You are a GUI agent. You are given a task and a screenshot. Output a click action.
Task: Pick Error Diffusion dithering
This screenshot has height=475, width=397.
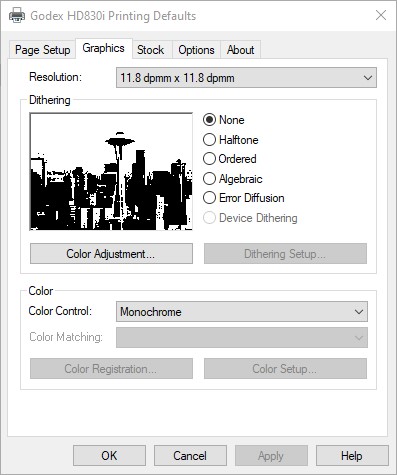[244, 198]
